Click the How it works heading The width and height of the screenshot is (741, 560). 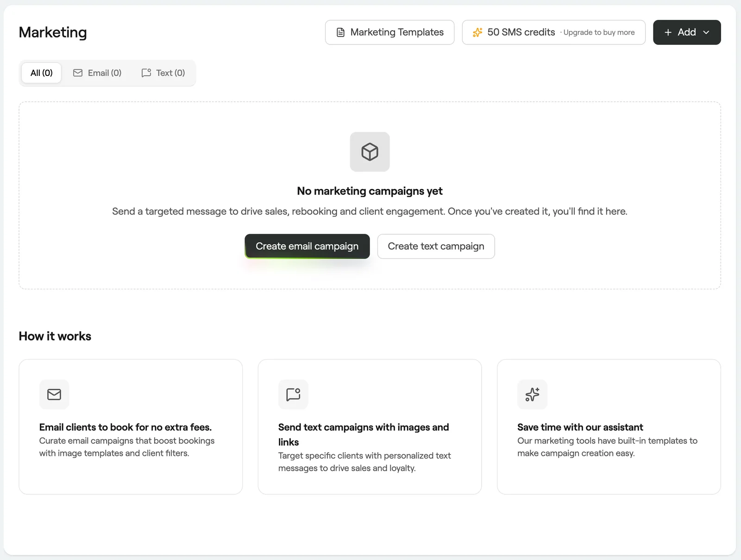[x=55, y=336]
